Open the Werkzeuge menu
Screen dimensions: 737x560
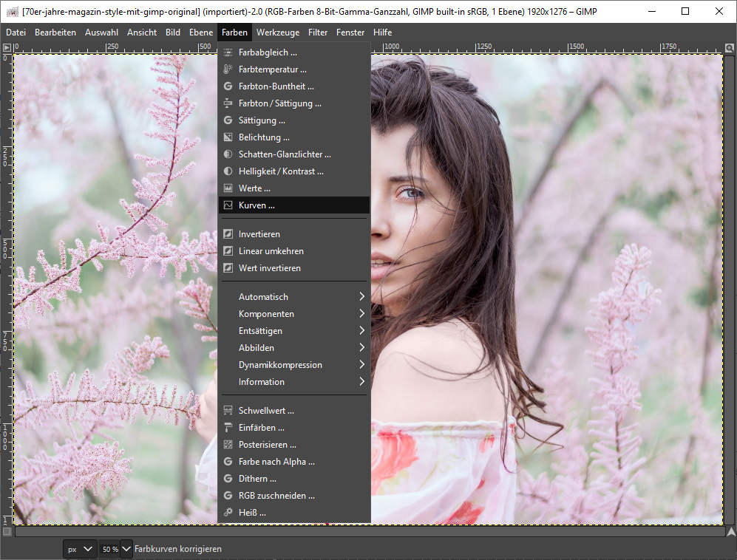click(278, 33)
